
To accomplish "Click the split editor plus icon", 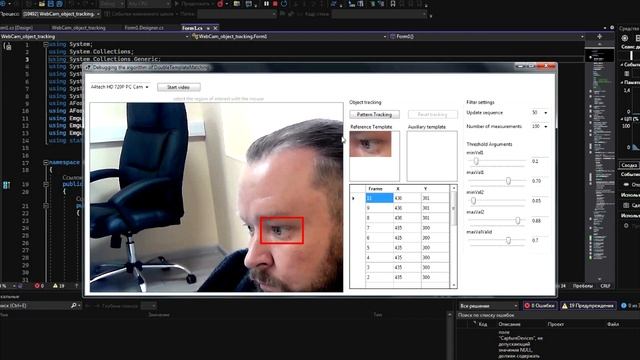I will (599, 36).
